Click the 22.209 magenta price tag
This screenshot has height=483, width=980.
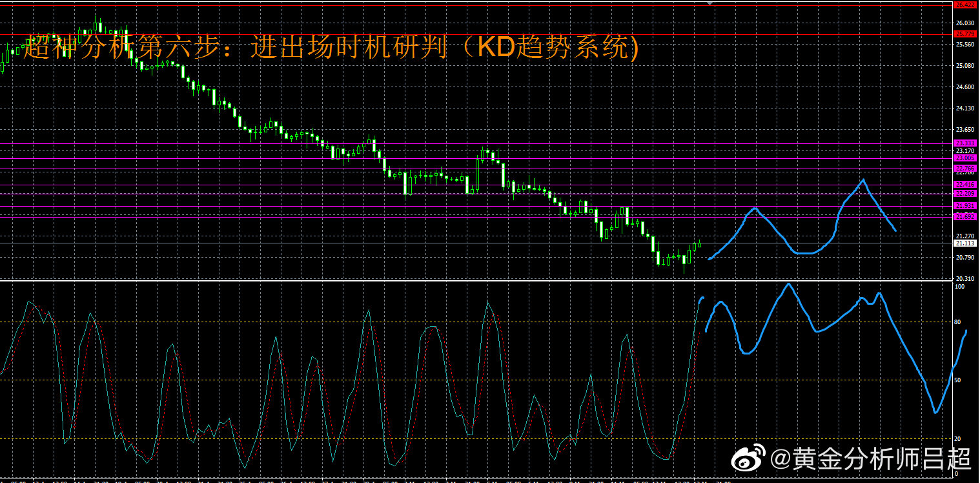point(965,194)
